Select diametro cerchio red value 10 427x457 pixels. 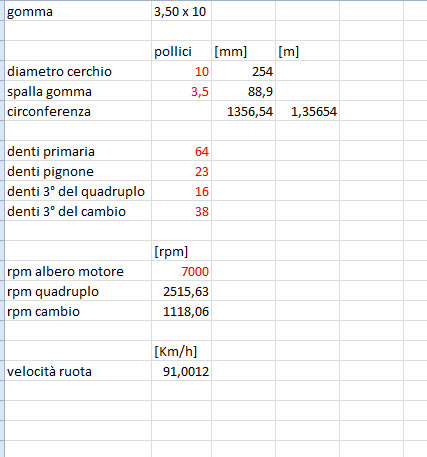click(181, 71)
